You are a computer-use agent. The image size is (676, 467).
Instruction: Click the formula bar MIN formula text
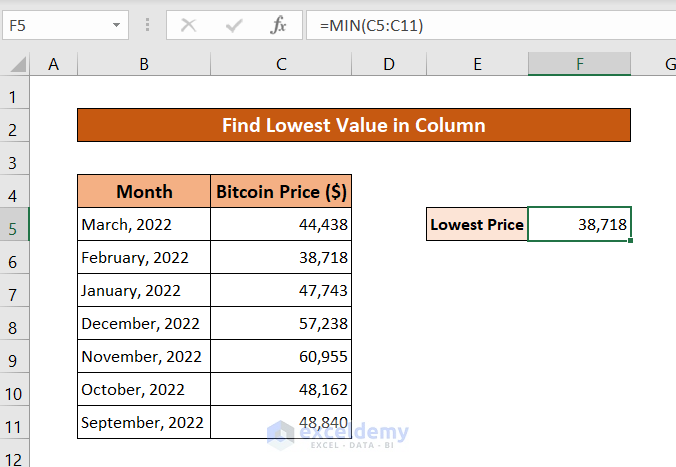[x=371, y=25]
